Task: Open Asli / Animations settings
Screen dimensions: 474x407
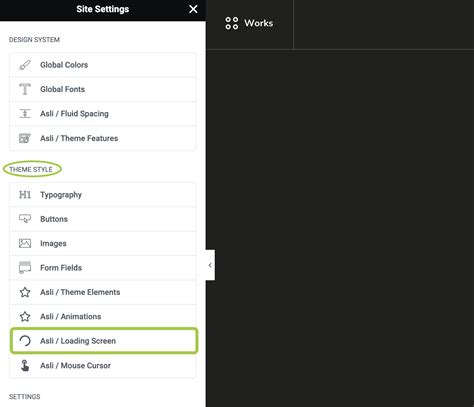Action: point(103,317)
